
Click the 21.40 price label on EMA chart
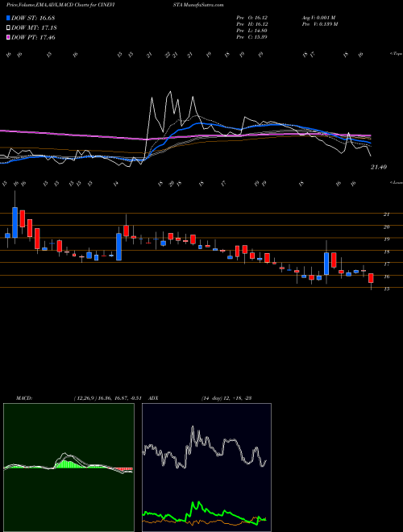(x=379, y=167)
